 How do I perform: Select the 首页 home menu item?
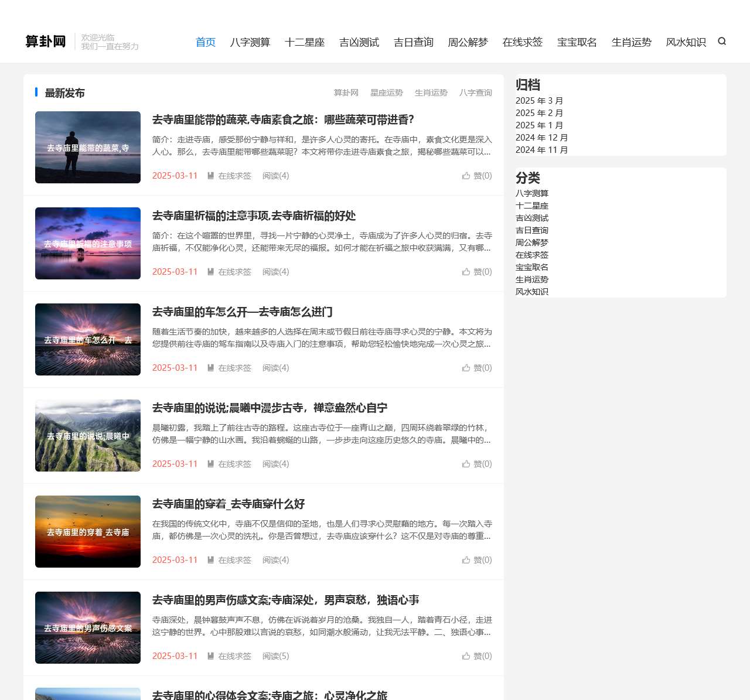pos(205,42)
